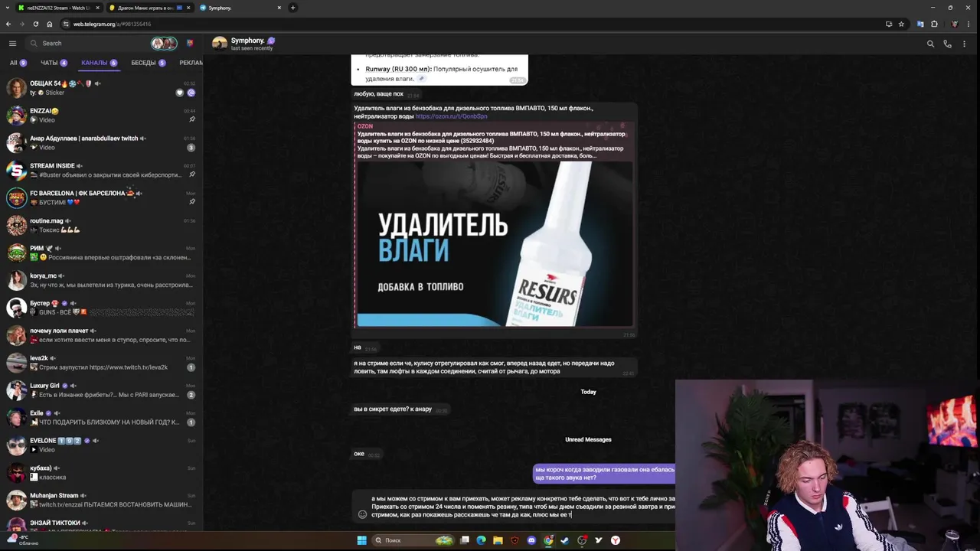Image resolution: width=980 pixels, height=551 pixels.
Task: Switch to neENZZAI12 Stream tab
Action: click(x=58, y=8)
